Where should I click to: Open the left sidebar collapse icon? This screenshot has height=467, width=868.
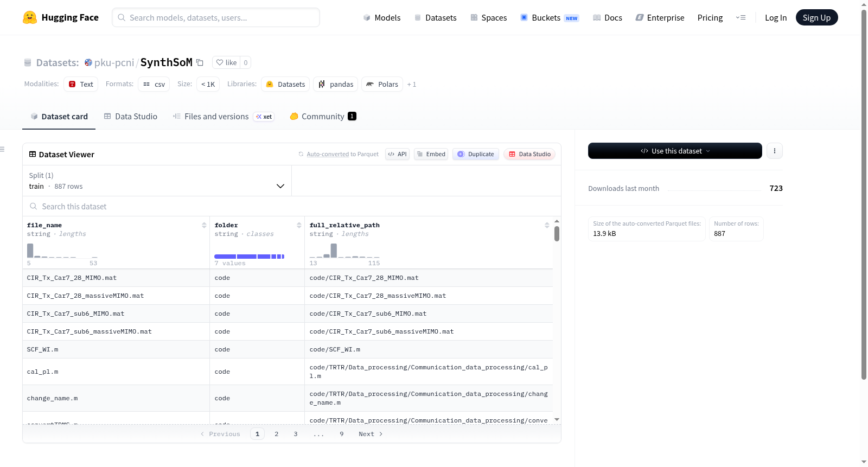[3, 149]
